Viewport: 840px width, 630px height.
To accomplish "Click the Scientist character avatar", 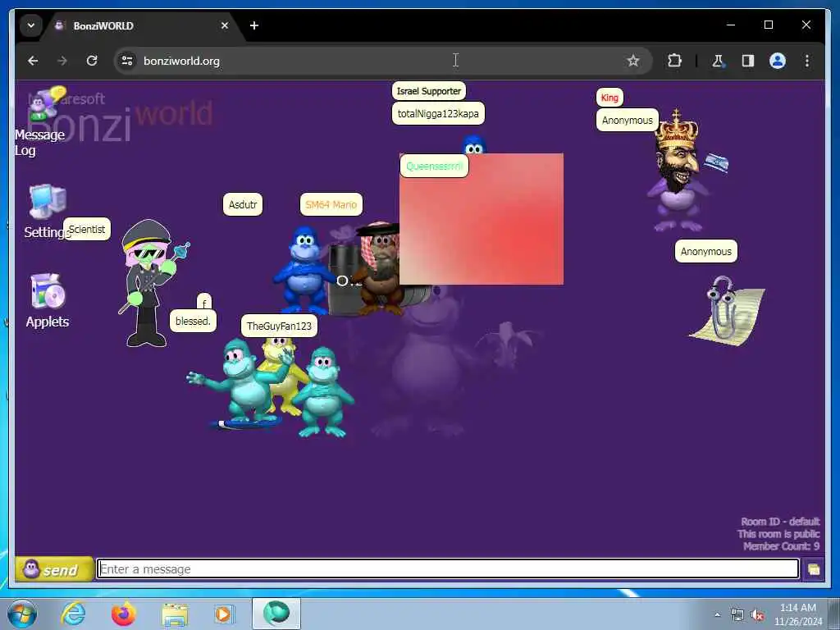I will pyautogui.click(x=152, y=283).
